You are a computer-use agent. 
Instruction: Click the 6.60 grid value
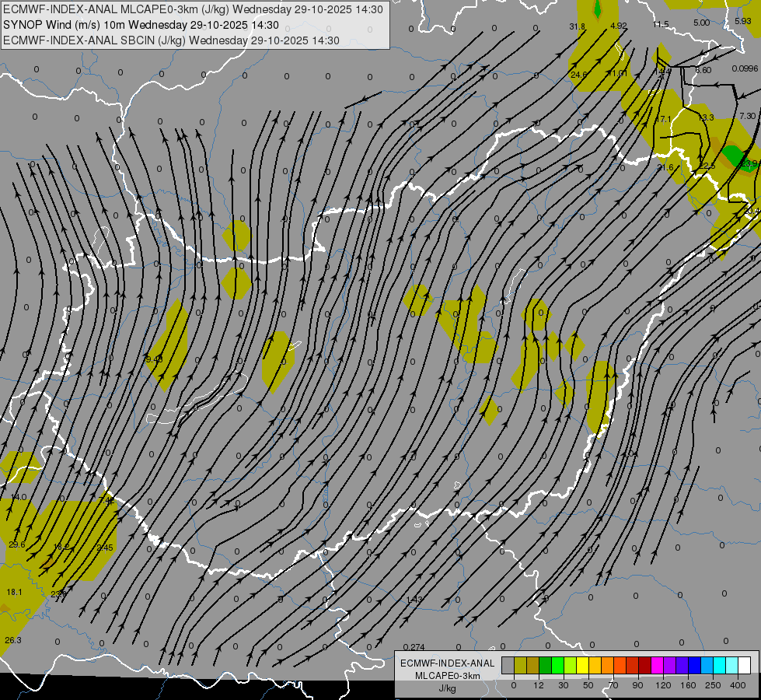pos(703,71)
